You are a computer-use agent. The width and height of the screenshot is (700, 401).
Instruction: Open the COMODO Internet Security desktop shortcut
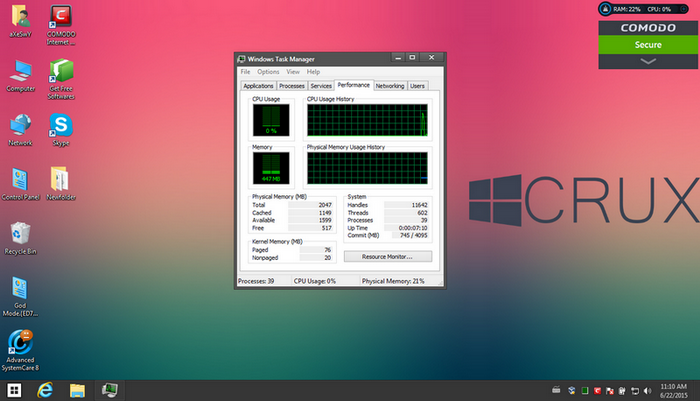click(61, 25)
